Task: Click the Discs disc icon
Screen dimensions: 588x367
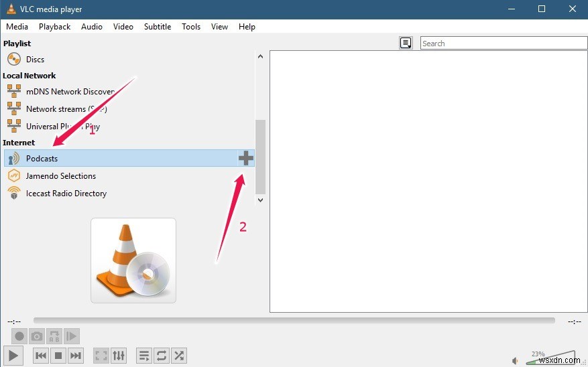Action: coord(14,59)
